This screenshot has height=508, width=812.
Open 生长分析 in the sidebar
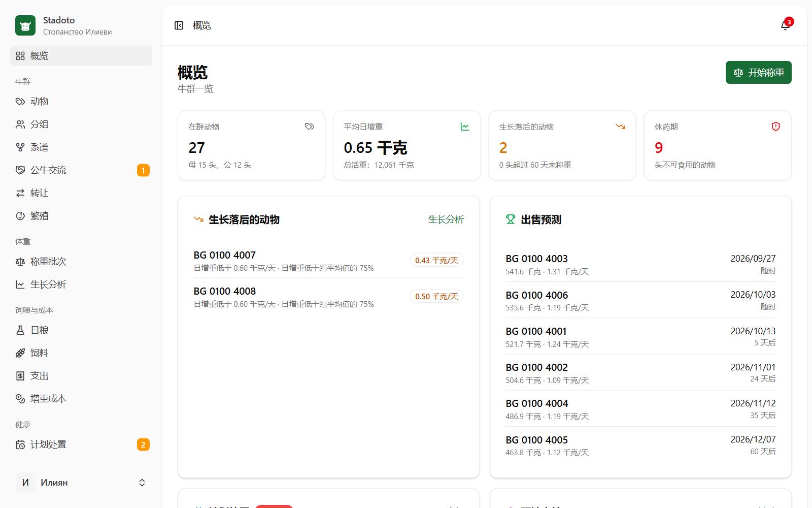[81, 284]
